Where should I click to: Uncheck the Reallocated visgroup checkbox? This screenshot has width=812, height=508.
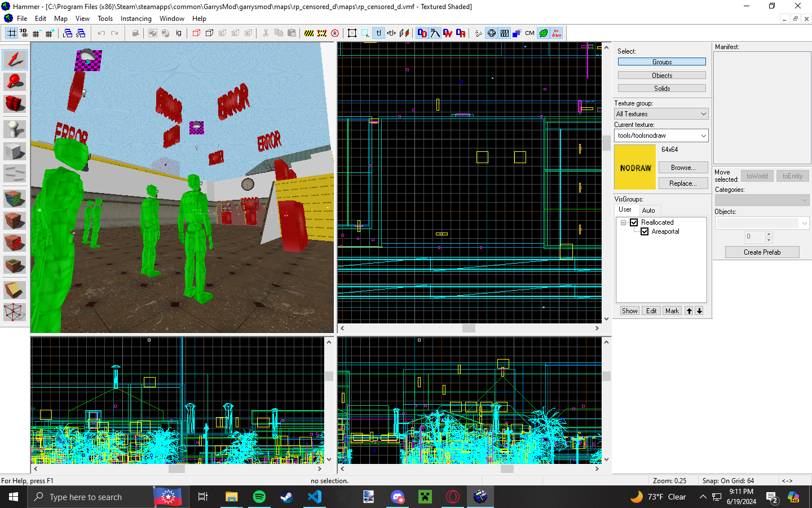click(634, 222)
